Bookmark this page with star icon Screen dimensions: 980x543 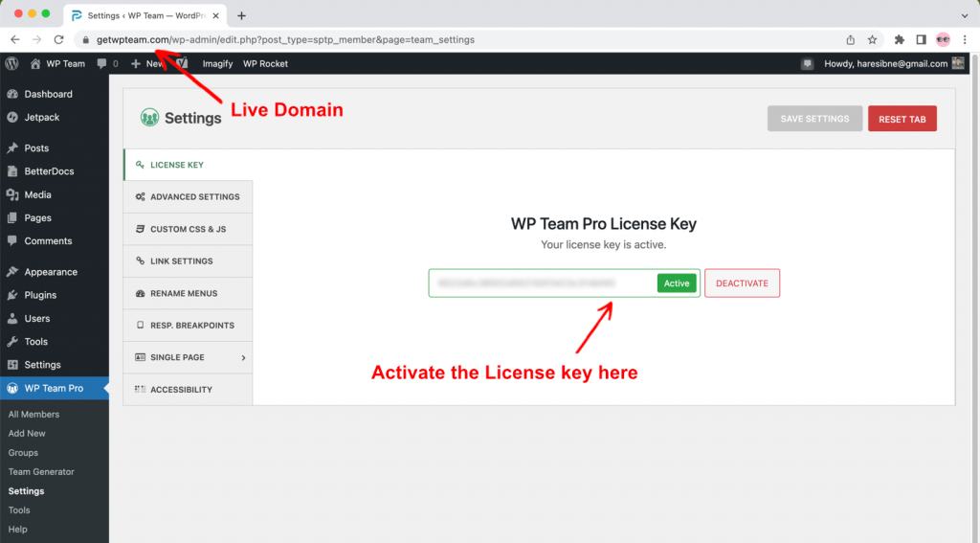pos(873,40)
